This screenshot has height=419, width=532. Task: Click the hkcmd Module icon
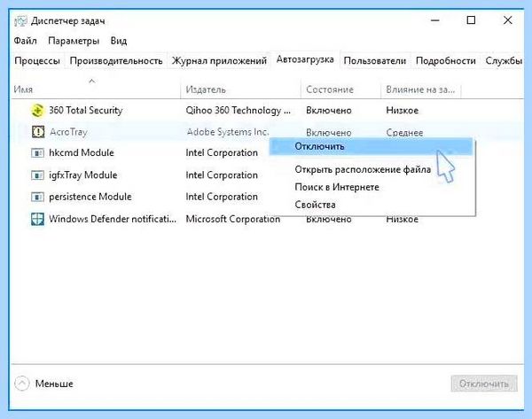(x=37, y=153)
